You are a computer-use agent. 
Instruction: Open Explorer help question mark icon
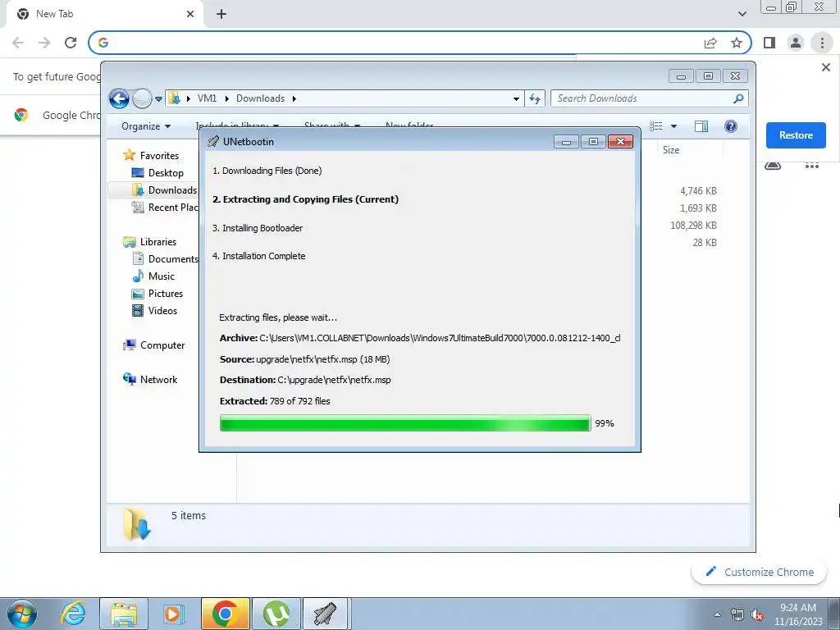click(731, 126)
